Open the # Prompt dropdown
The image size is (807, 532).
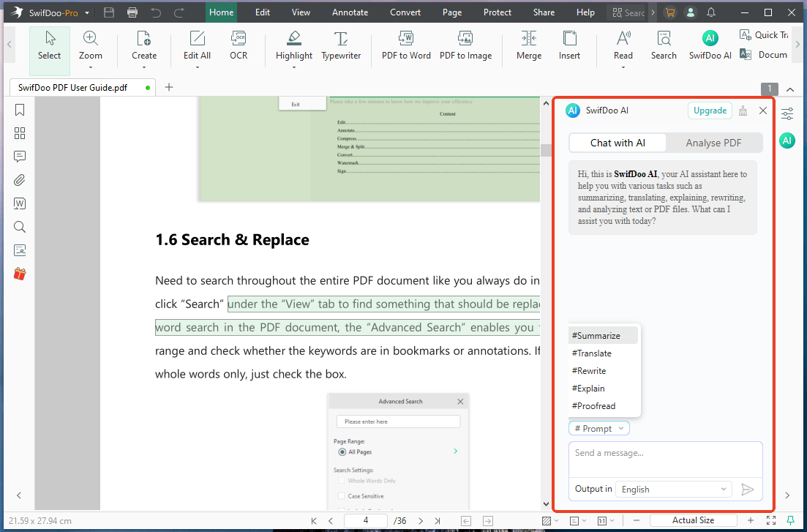(x=598, y=428)
